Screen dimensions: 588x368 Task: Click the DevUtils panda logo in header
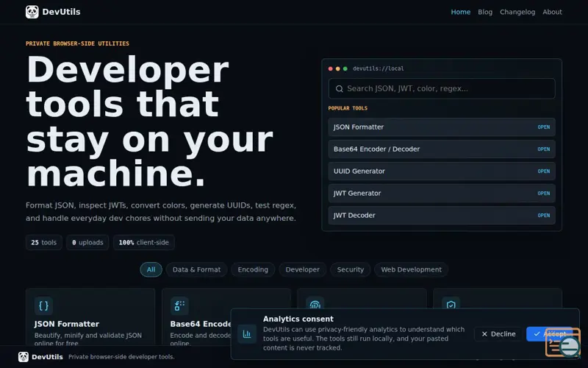[x=32, y=12]
